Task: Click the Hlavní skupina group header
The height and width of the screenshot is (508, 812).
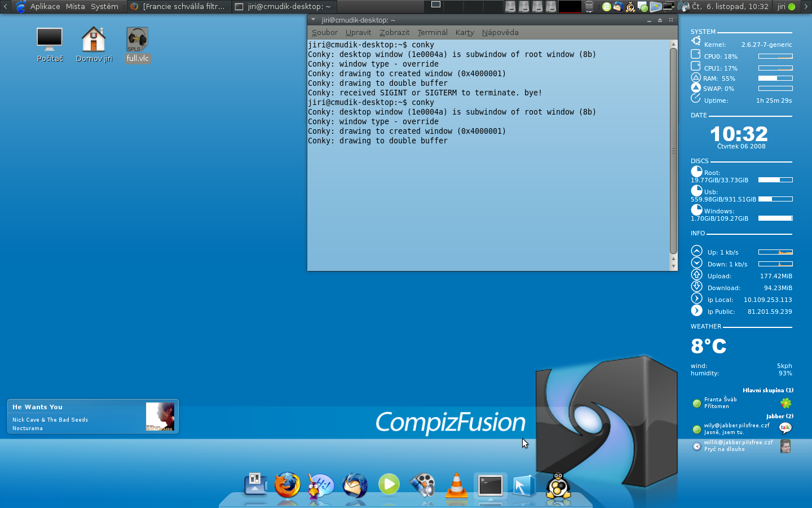Action: tap(768, 390)
